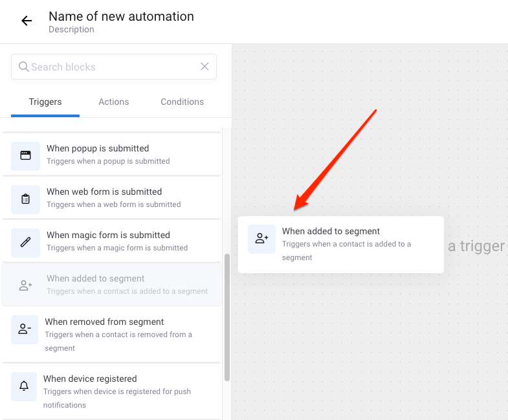508x420 pixels.
Task: Click the back arrow icon
Action: click(x=27, y=21)
